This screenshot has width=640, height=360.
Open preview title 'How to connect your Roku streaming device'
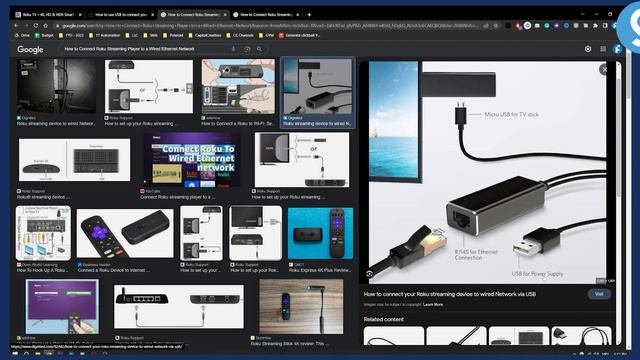[x=450, y=294]
